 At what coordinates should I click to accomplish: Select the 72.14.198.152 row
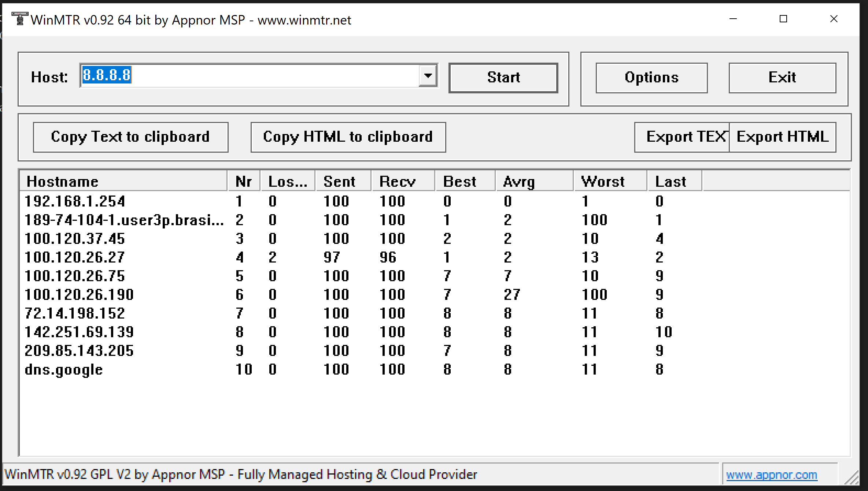coord(361,313)
